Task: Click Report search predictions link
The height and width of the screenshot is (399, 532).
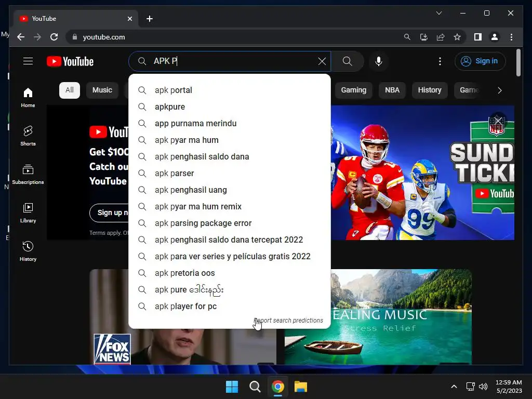Action: [x=288, y=321]
